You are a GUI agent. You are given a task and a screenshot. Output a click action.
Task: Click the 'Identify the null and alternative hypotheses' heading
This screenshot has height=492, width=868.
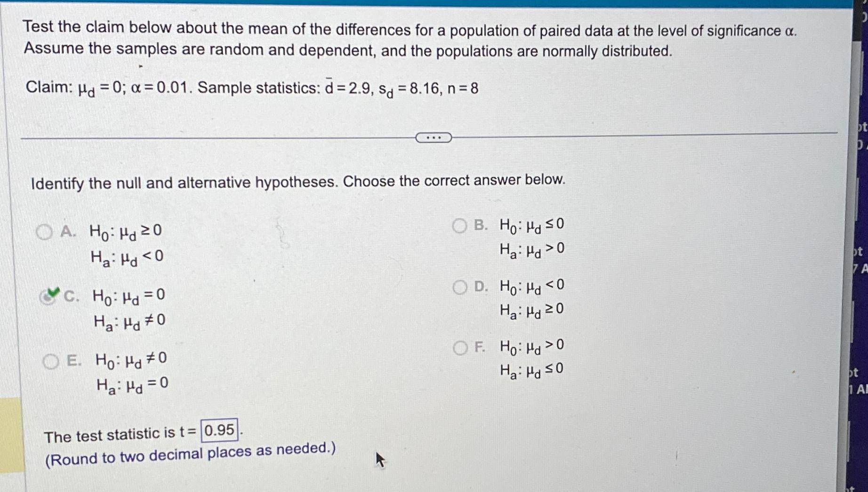[297, 181]
